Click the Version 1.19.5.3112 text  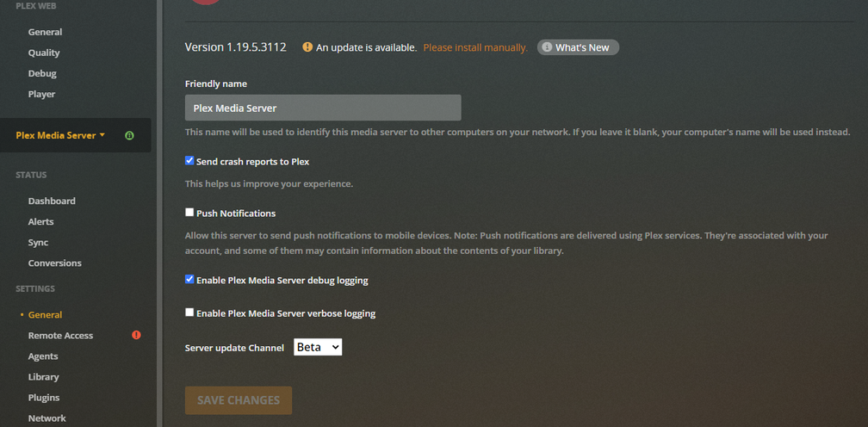click(236, 47)
